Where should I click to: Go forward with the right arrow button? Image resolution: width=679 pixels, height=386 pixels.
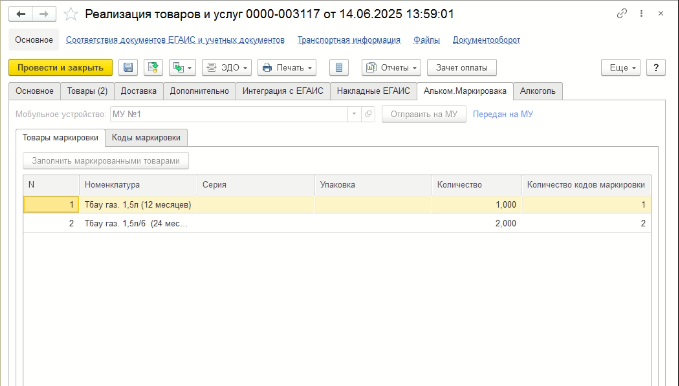tap(44, 14)
